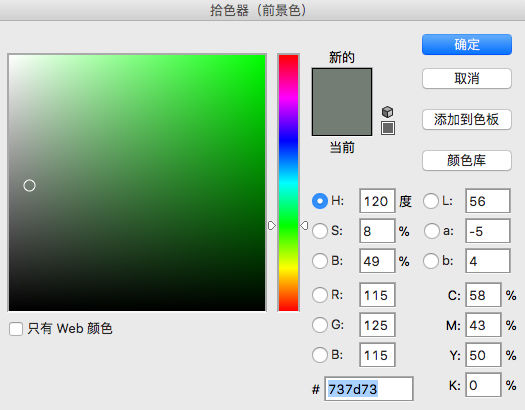Click the M field showing 43
Image resolution: width=525 pixels, height=410 pixels.
click(x=483, y=325)
